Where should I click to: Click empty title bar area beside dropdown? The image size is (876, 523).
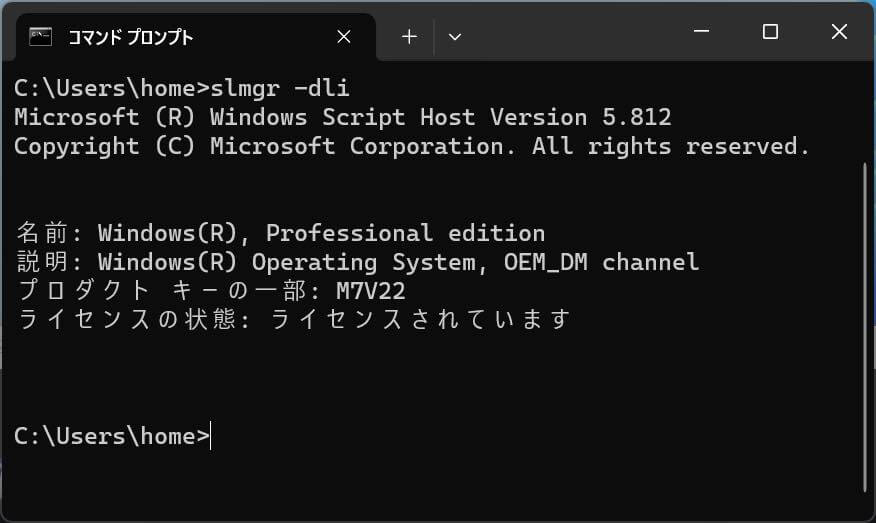point(575,36)
